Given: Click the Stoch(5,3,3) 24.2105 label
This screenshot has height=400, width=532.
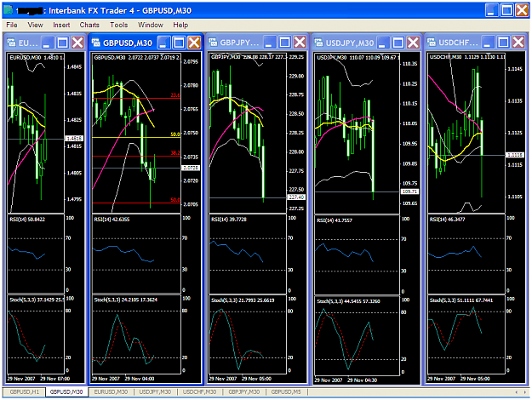Looking at the screenshot, I should [125, 300].
